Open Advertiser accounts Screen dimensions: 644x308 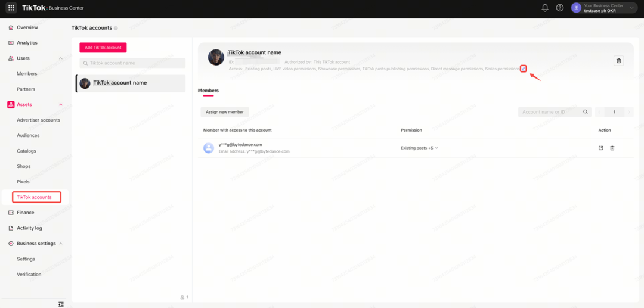coord(39,120)
